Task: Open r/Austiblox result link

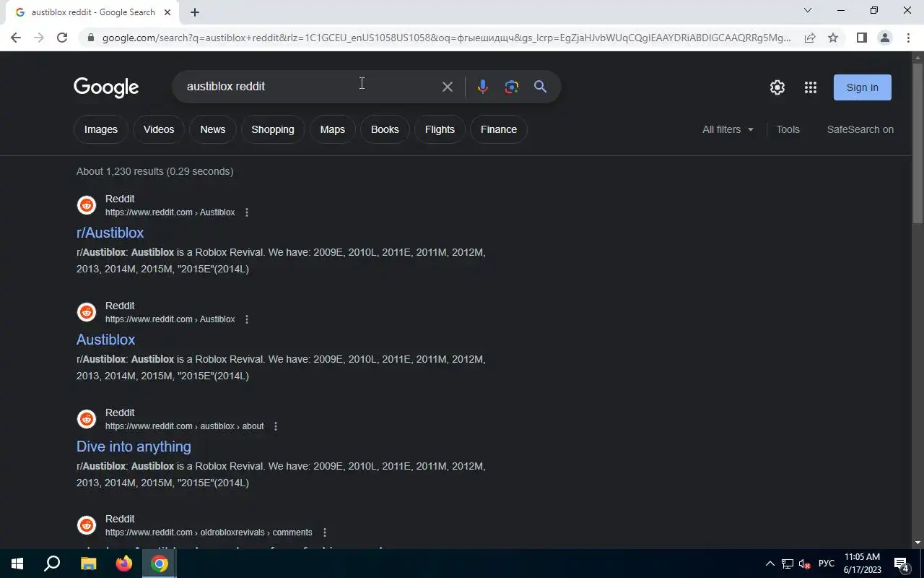Action: coord(110,233)
